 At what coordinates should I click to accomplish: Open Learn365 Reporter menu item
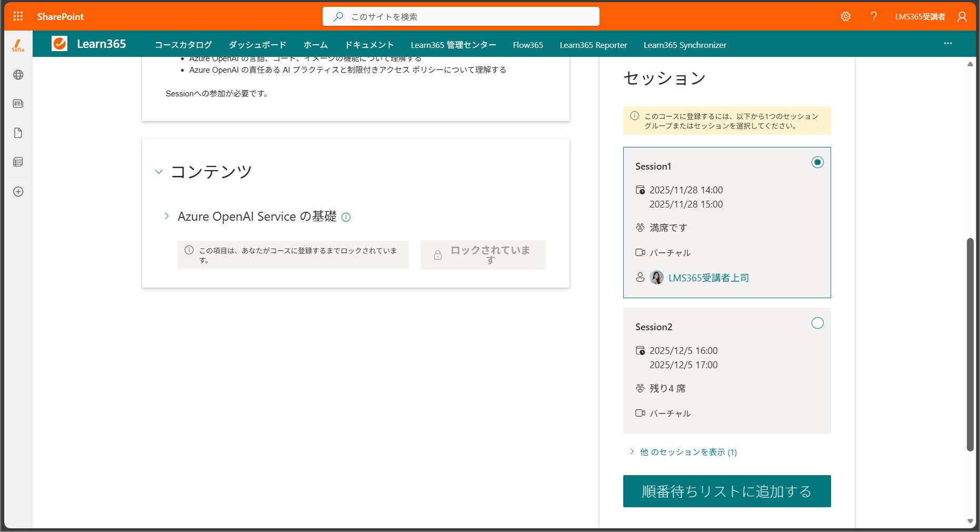click(x=593, y=45)
